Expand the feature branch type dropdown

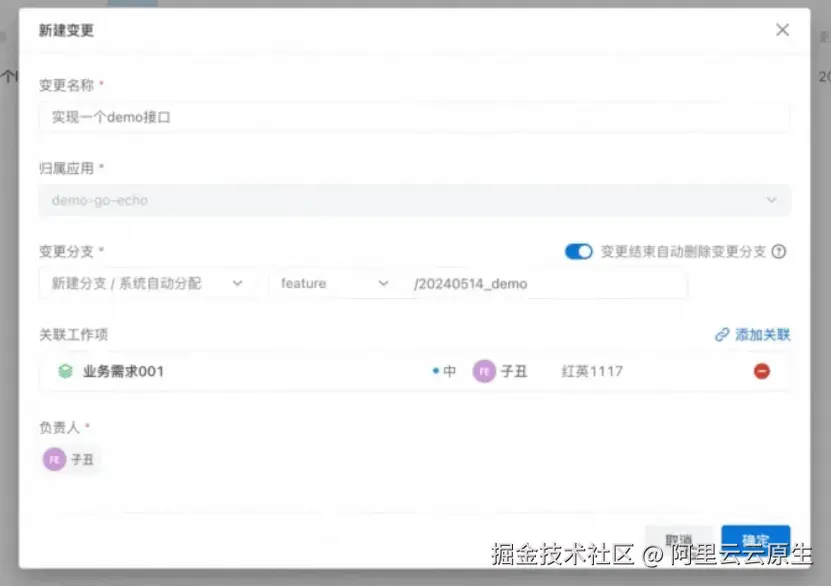(x=335, y=284)
